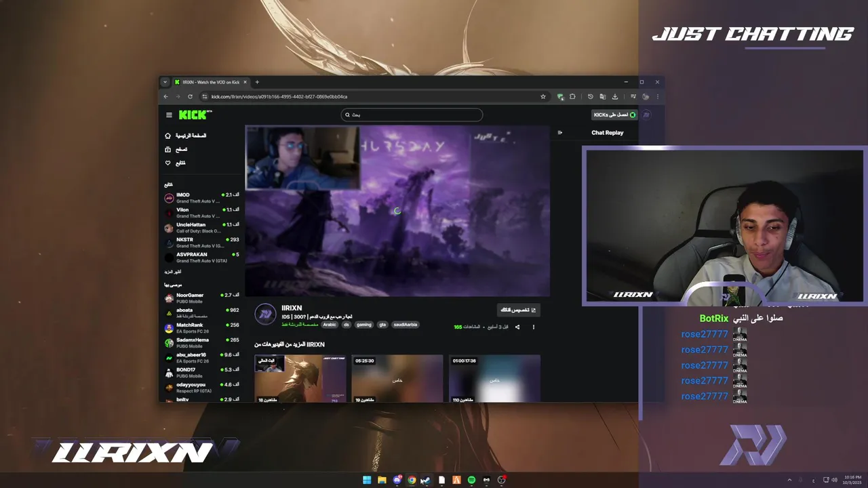Viewport: 868px width, 488px height.
Task: Open abu_abeer16 recommended channel
Action: [201, 358]
